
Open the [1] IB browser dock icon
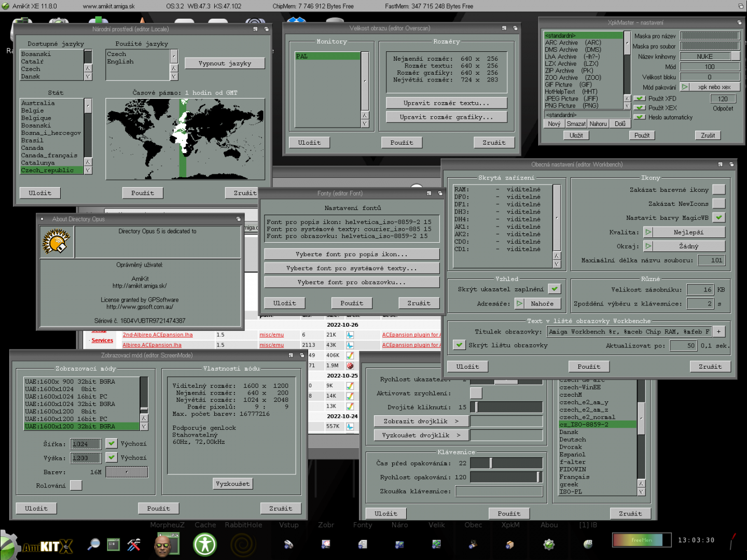[x=588, y=544]
